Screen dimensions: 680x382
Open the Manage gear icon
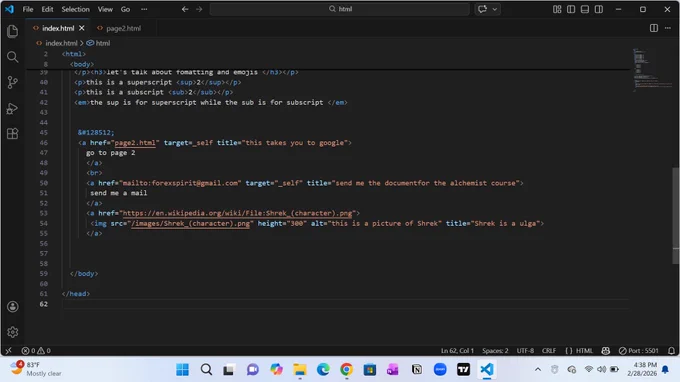pos(13,332)
